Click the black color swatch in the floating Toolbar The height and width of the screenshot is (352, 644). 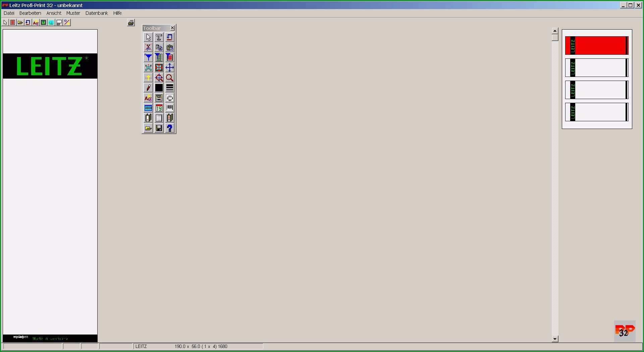tap(159, 88)
